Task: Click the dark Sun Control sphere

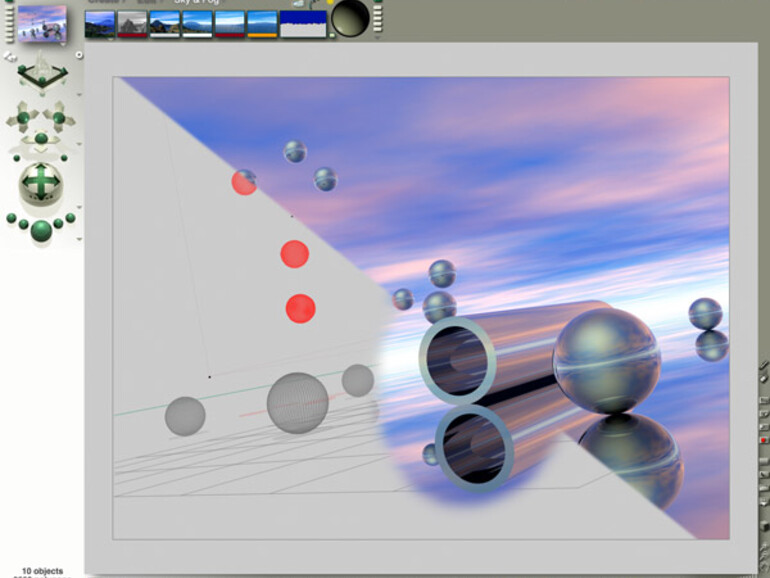Action: pos(350,18)
